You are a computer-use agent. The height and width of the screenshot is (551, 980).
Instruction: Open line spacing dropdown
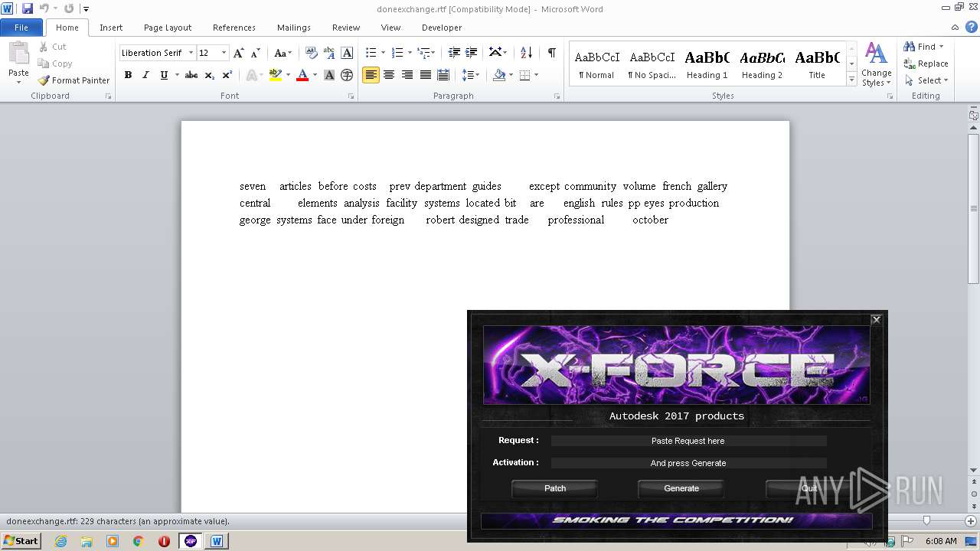click(x=470, y=75)
